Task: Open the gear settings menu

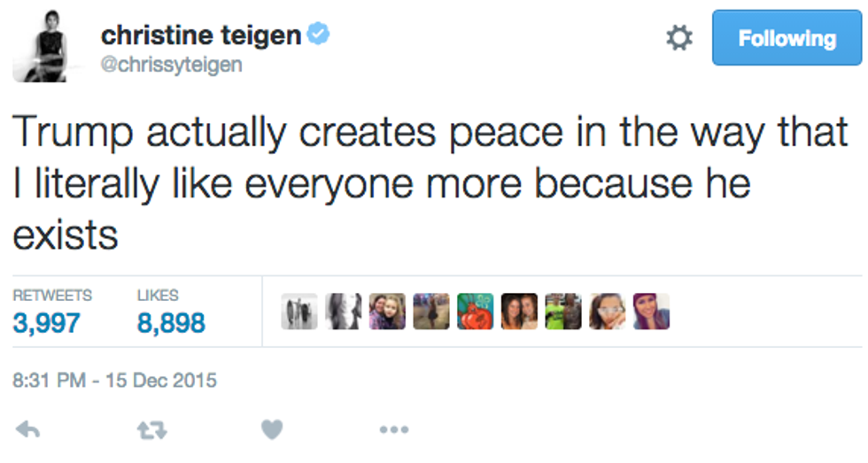Action: (678, 39)
